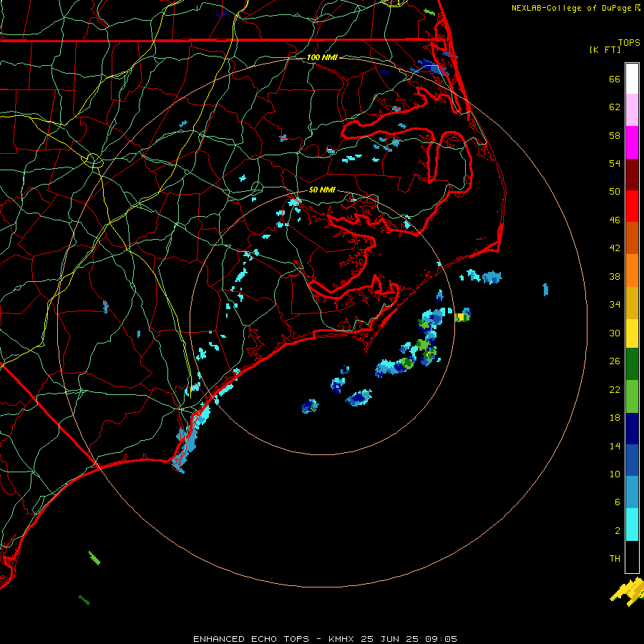Click the medium blue 10-14 kft legend swatch
The height and width of the screenshot is (644, 644).
[x=632, y=460]
